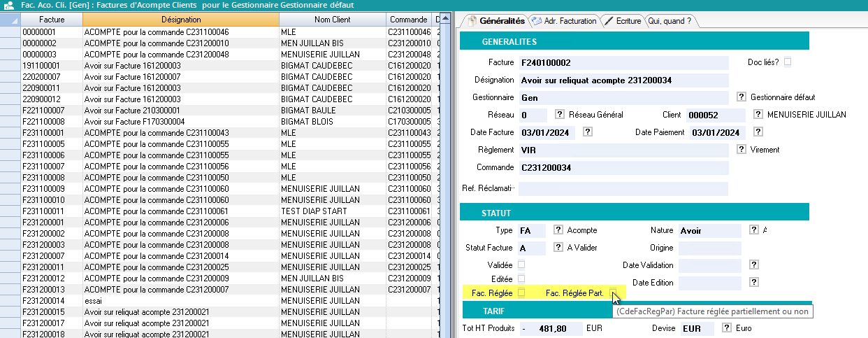
Task: Click the Statut Facture lookup icon
Action: click(x=558, y=247)
